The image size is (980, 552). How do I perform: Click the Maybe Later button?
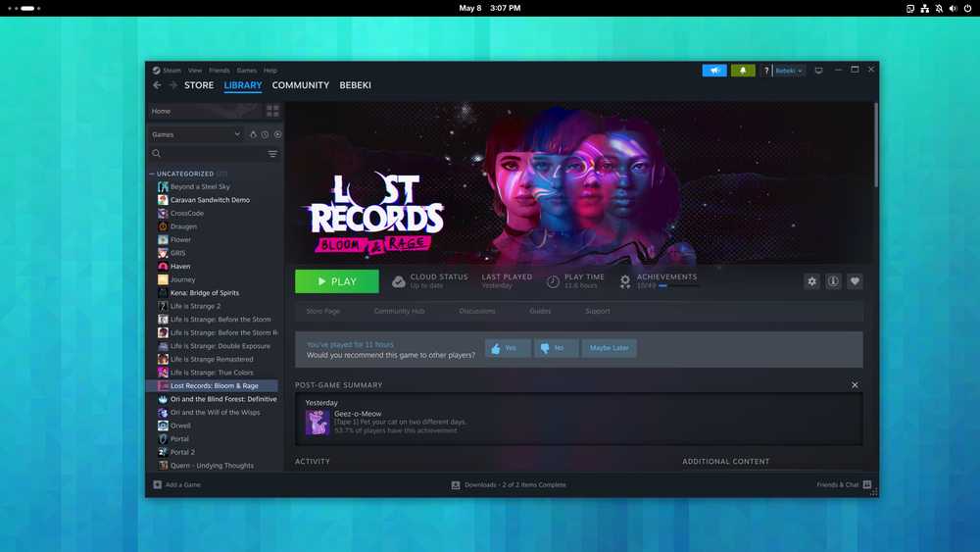click(x=610, y=348)
